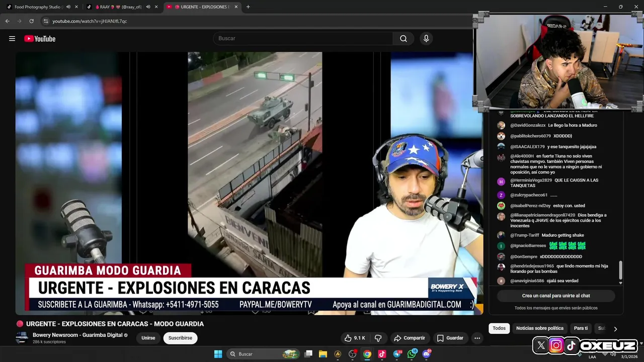Select the URGENTE - EXPLOSIONES tab
The width and height of the screenshot is (644, 362).
[x=202, y=7]
